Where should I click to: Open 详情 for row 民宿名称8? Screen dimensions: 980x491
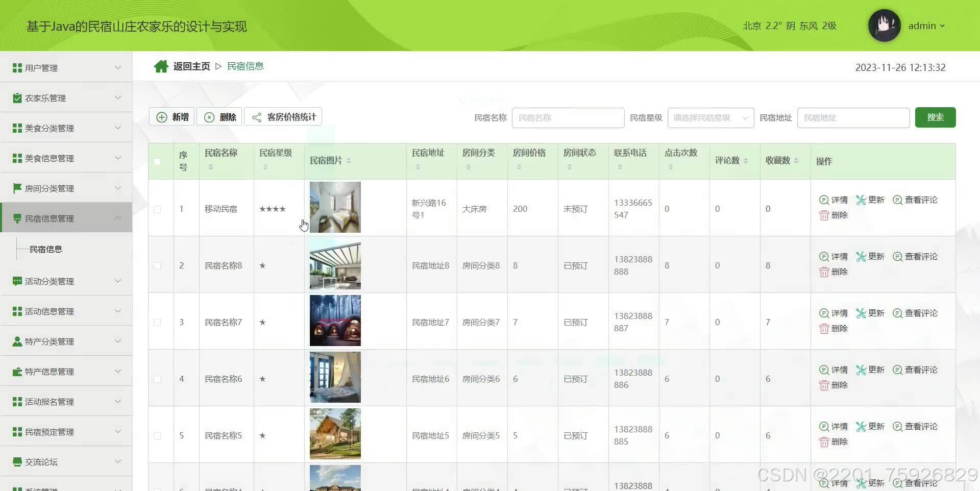tap(834, 257)
